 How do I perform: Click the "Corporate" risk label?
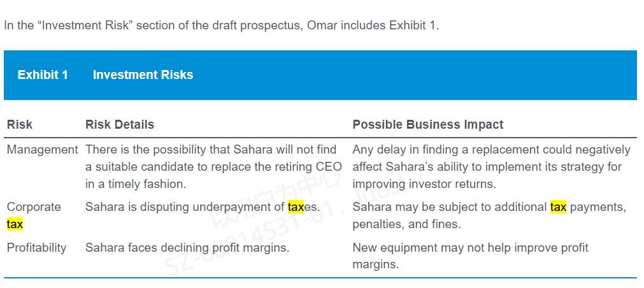34,207
